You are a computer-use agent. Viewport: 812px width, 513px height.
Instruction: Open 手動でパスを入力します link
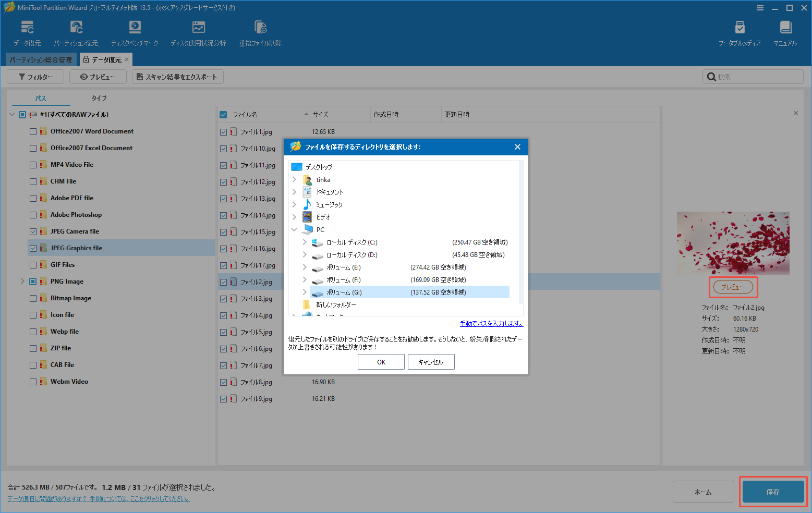[x=491, y=323]
